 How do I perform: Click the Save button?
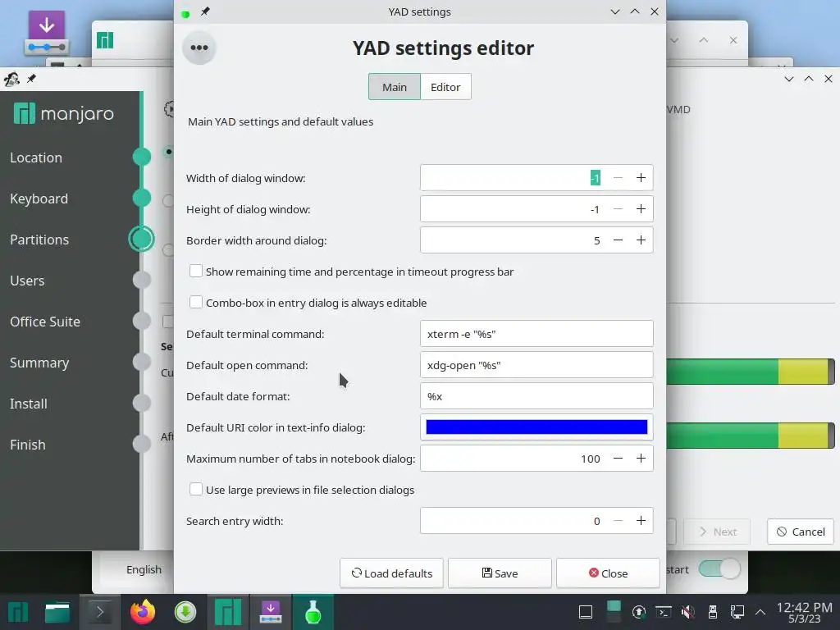pyautogui.click(x=500, y=573)
